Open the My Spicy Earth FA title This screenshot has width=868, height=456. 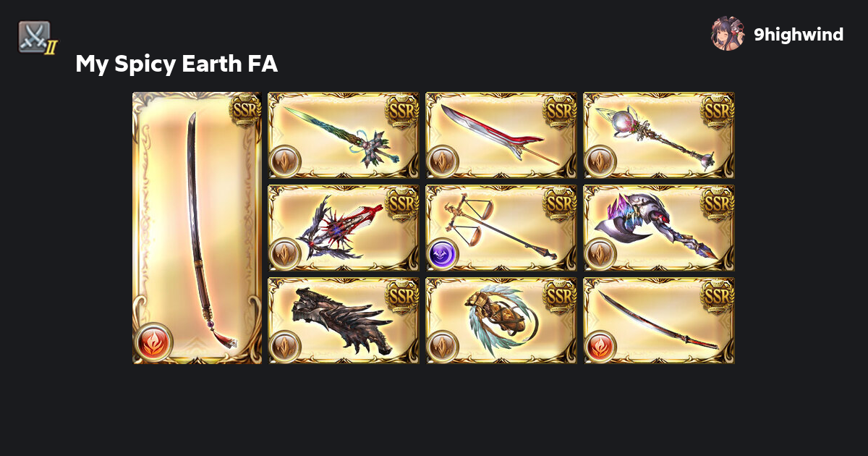point(176,64)
